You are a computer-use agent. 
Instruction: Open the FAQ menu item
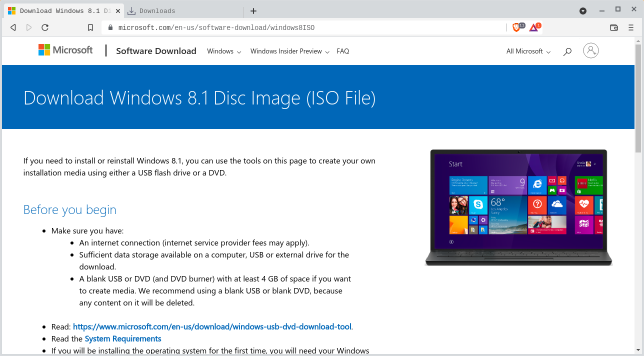(343, 51)
